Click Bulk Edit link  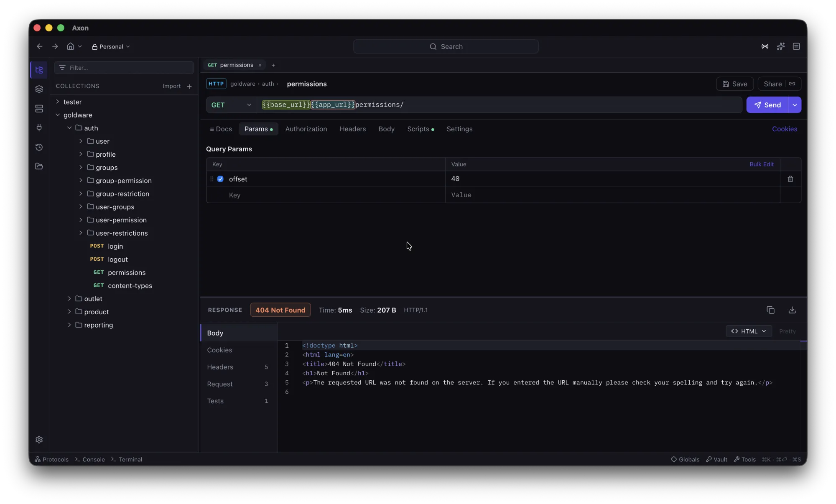coord(761,164)
